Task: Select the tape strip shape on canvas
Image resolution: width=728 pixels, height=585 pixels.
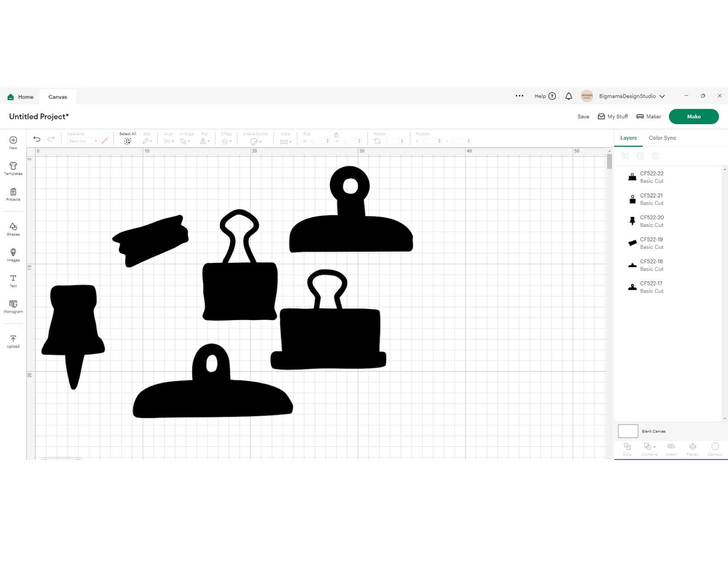Action: click(x=150, y=241)
